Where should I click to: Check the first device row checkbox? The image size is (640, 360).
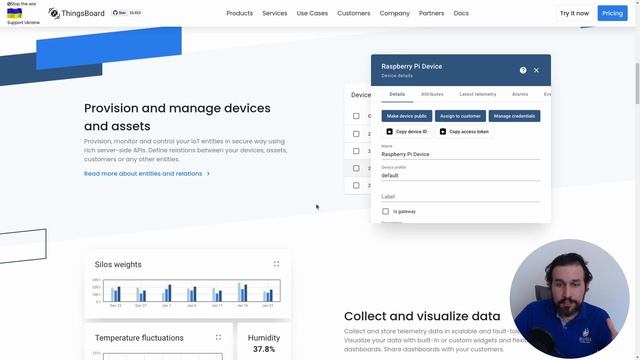(356, 116)
